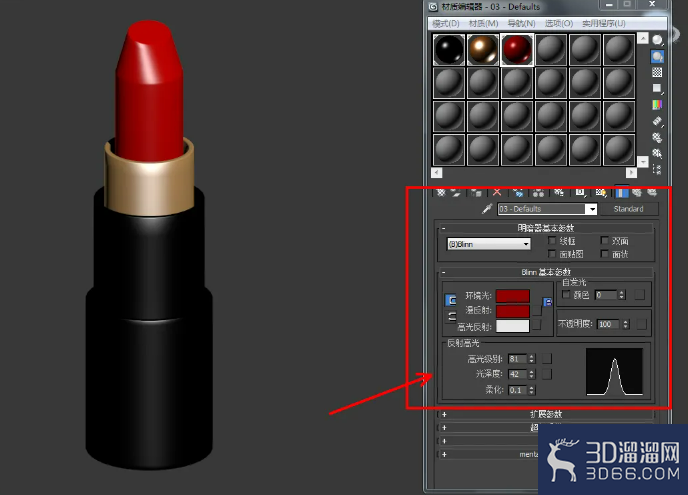Select the gold sphere sample slot

[x=483, y=50]
